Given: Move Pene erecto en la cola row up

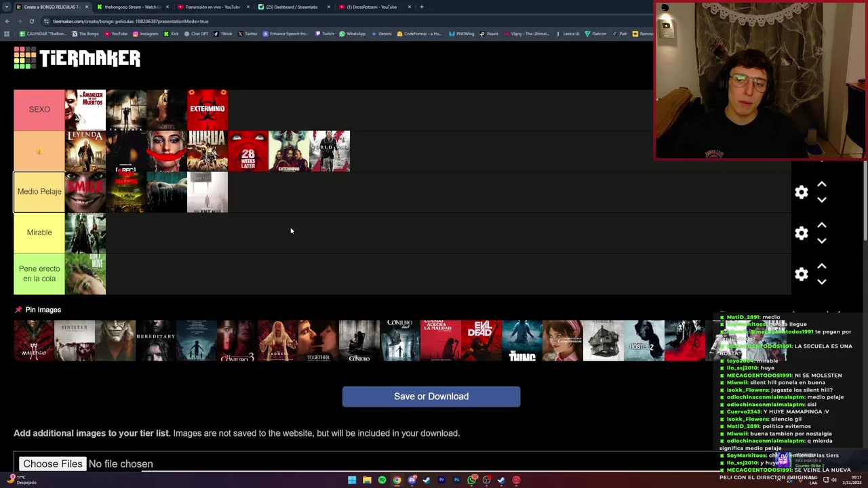Looking at the screenshot, I should [822, 266].
